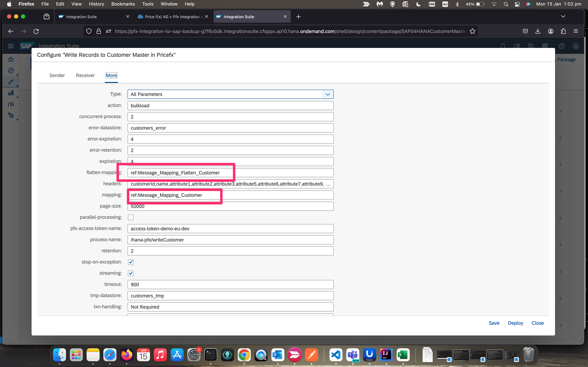The width and height of the screenshot is (588, 367).
Task: Open the Type All Parameters dropdown
Action: pyautogui.click(x=328, y=94)
